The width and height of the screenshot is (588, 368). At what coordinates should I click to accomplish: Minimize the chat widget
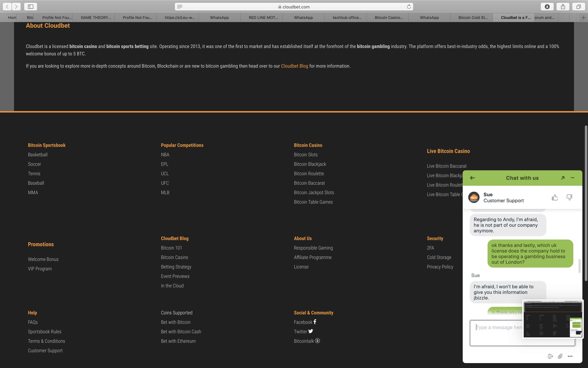pyautogui.click(x=572, y=178)
